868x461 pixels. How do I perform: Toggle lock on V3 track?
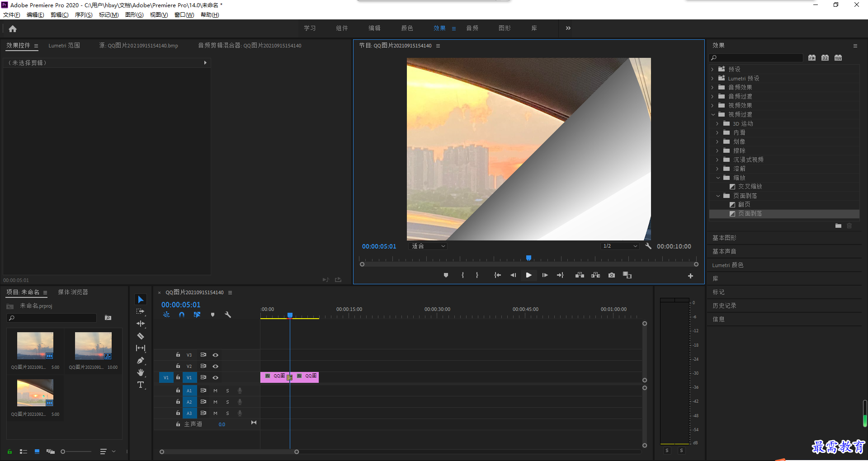178,355
